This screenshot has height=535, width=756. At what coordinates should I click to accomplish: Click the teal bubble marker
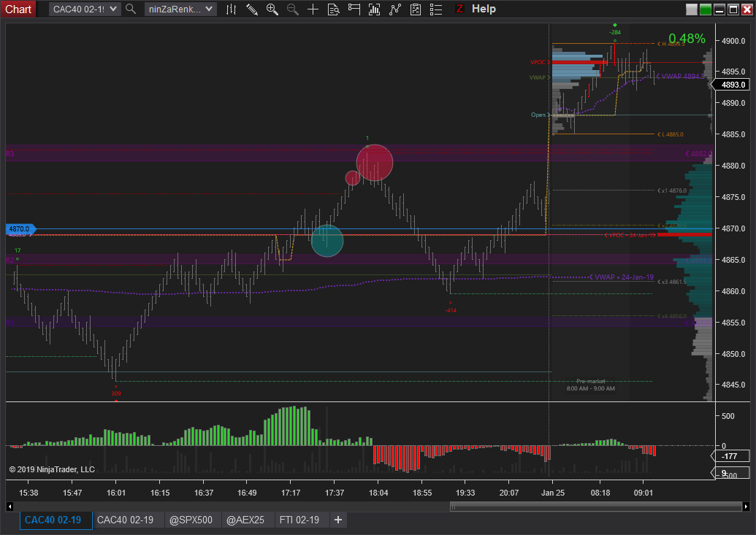point(327,241)
